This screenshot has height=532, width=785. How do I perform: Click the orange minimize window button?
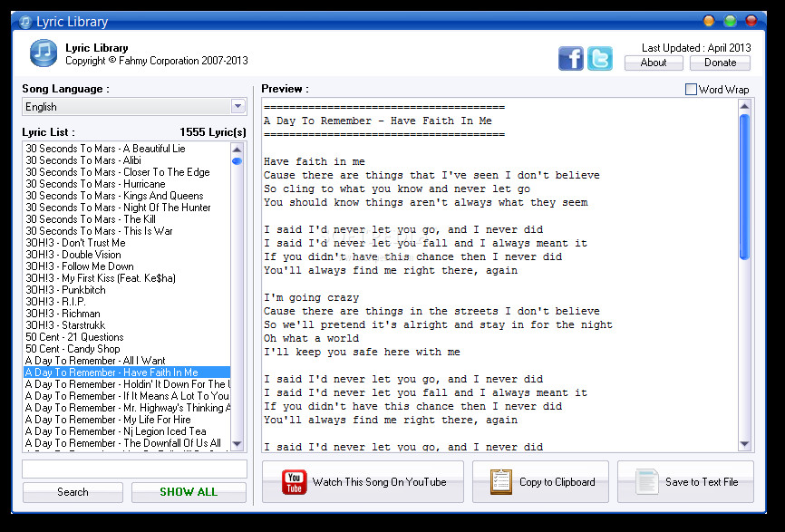(x=709, y=21)
